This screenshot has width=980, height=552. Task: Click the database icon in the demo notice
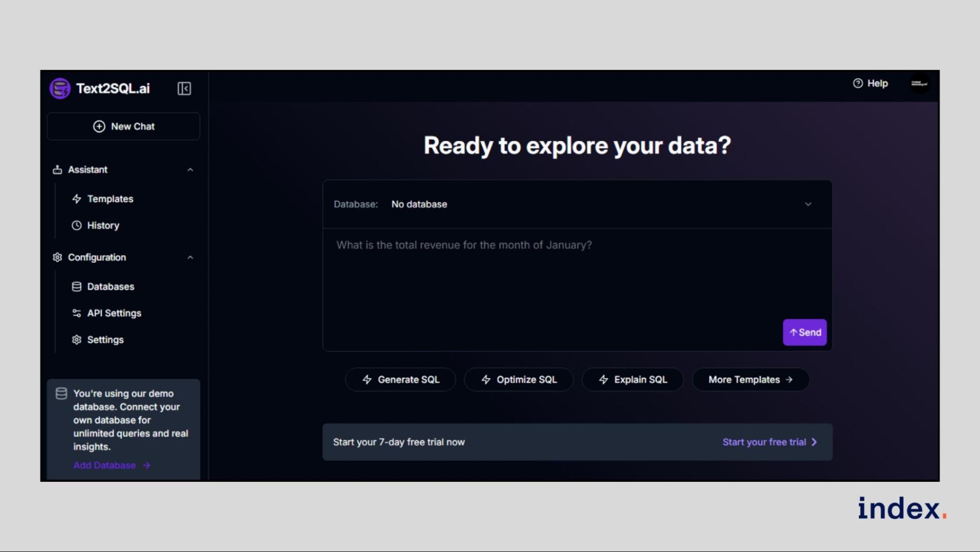(x=61, y=394)
